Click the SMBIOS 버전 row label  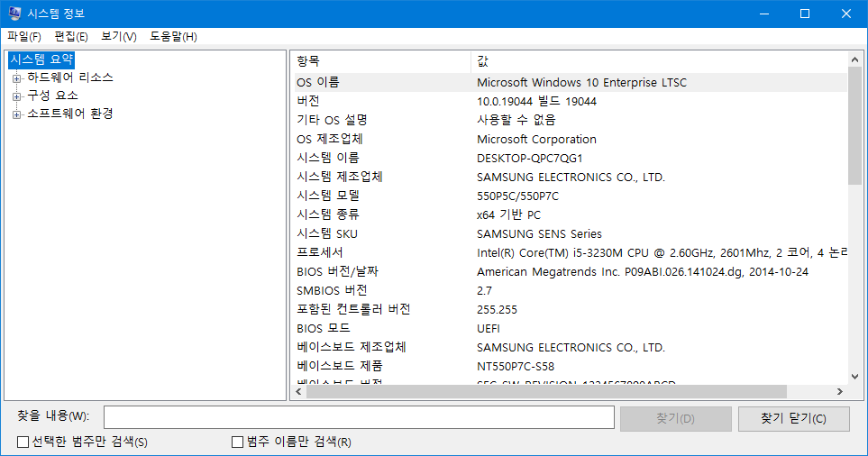coord(332,290)
